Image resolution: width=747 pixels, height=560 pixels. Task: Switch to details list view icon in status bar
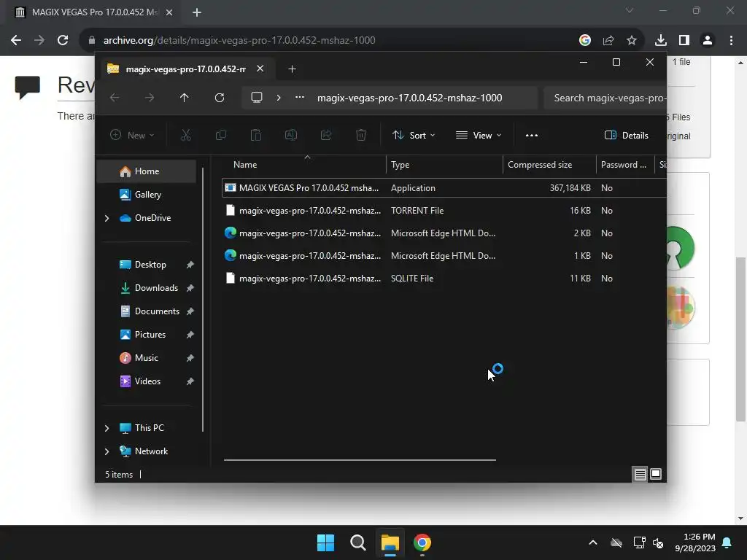640,474
